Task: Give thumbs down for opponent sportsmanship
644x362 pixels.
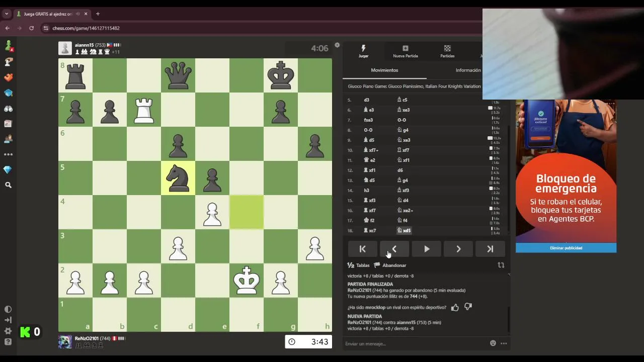Action: [x=468, y=307]
